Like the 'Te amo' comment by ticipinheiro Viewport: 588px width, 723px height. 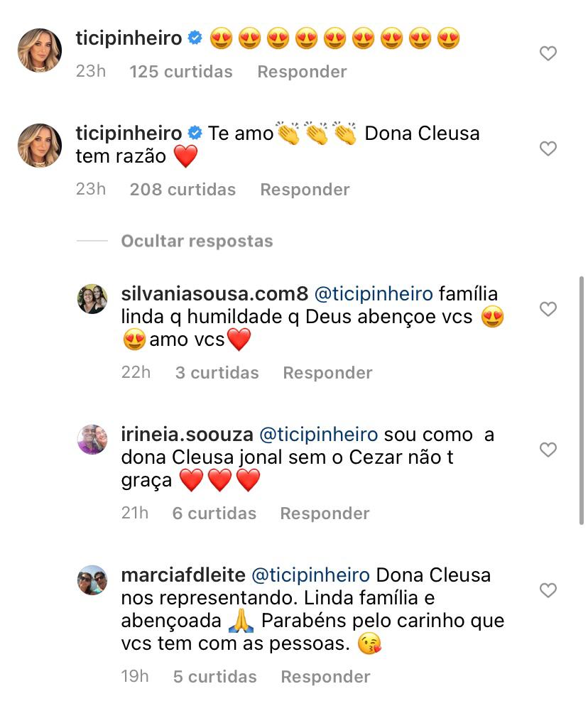pyautogui.click(x=548, y=148)
